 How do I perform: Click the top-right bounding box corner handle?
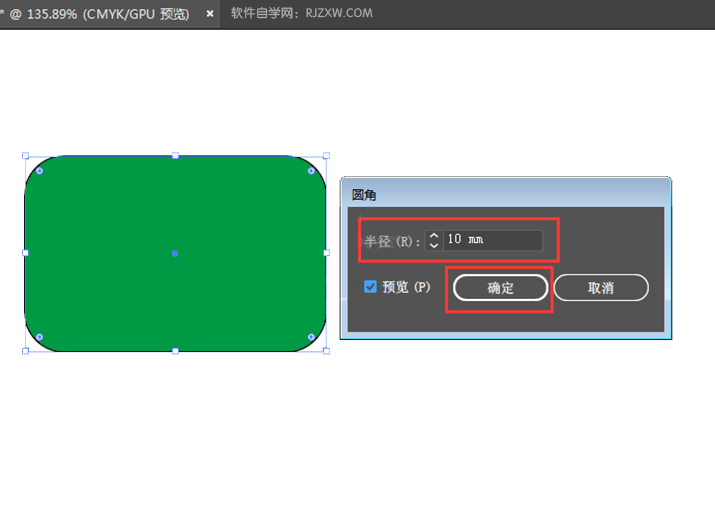tap(326, 156)
